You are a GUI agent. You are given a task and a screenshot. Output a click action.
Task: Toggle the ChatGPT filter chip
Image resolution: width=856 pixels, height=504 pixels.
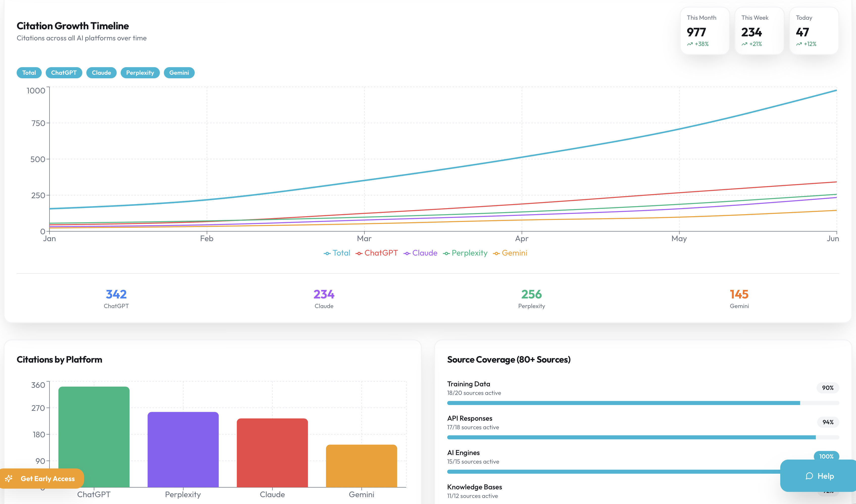[64, 73]
